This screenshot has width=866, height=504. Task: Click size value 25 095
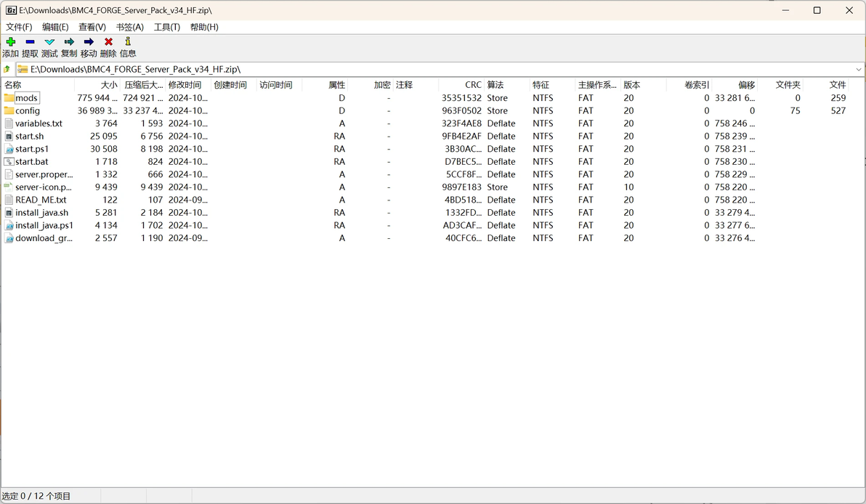point(104,136)
